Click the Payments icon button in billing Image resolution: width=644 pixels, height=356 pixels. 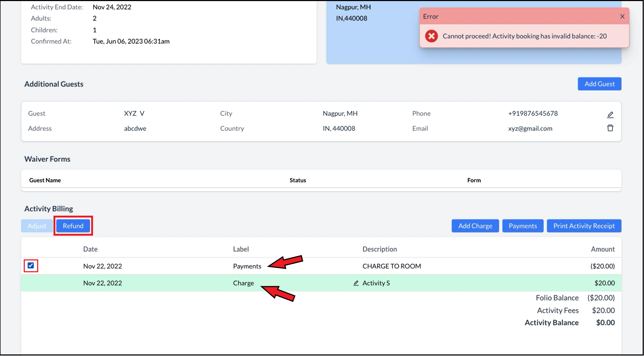pos(523,225)
